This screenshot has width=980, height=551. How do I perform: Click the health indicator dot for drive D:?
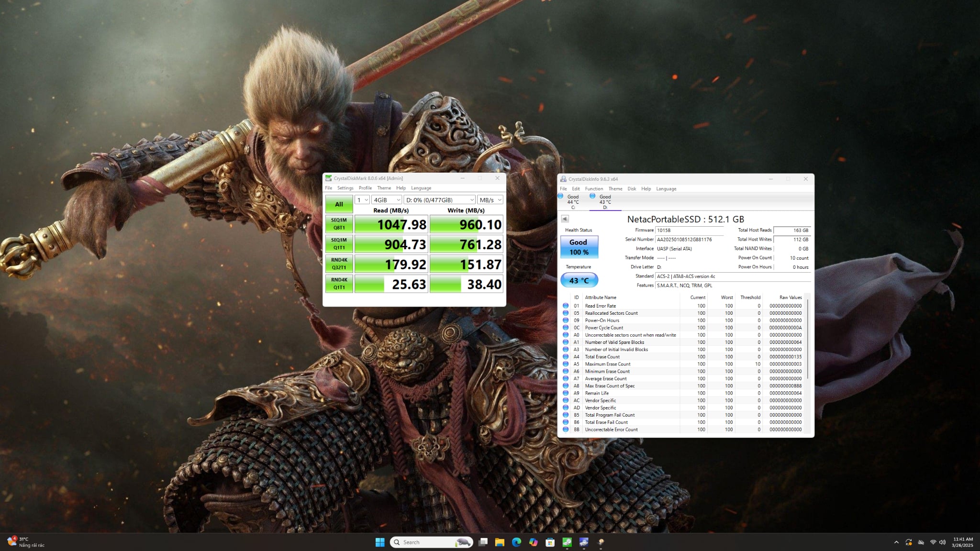tap(592, 196)
